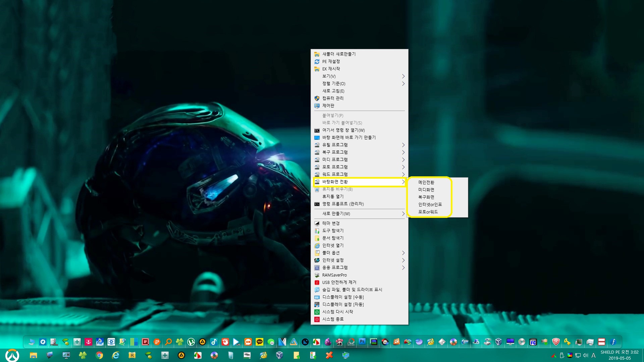This screenshot has height=362, width=644.
Task: Select 여기서 명령 창 열기(W)
Action: [x=360, y=130]
